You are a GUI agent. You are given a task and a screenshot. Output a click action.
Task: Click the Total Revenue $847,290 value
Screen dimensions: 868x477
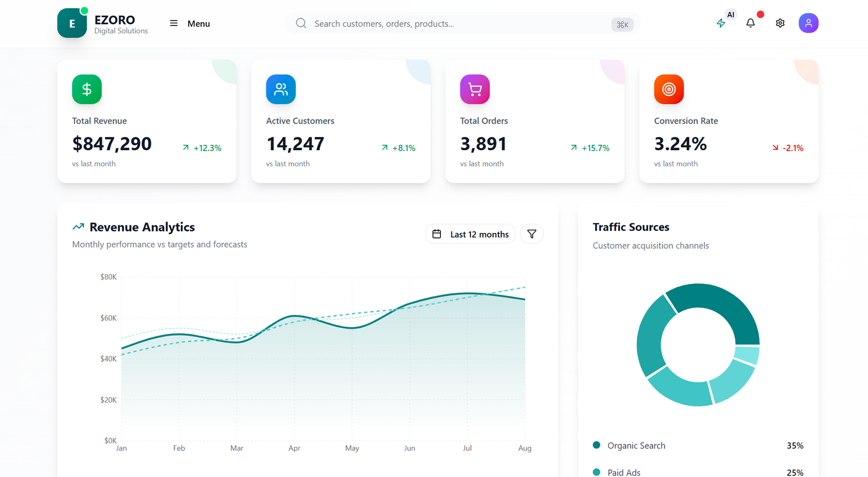tap(112, 144)
